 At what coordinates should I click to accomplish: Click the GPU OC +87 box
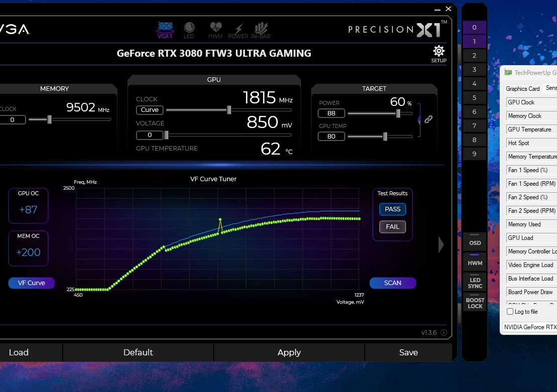point(29,206)
